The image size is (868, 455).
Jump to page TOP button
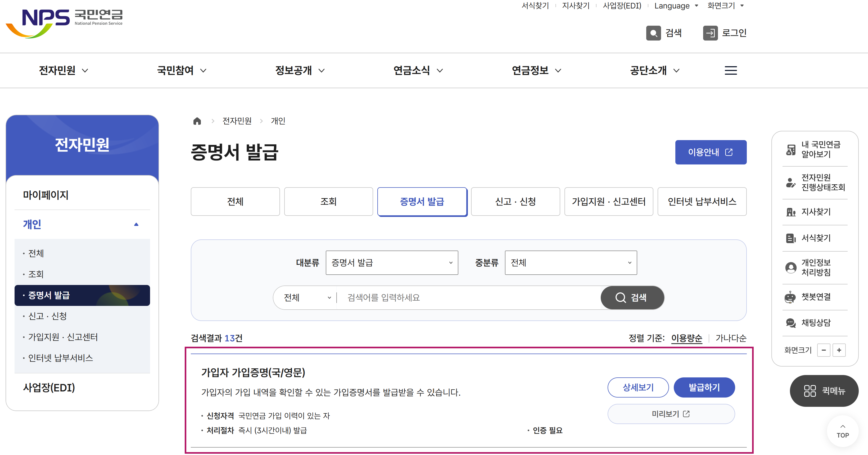[843, 431]
